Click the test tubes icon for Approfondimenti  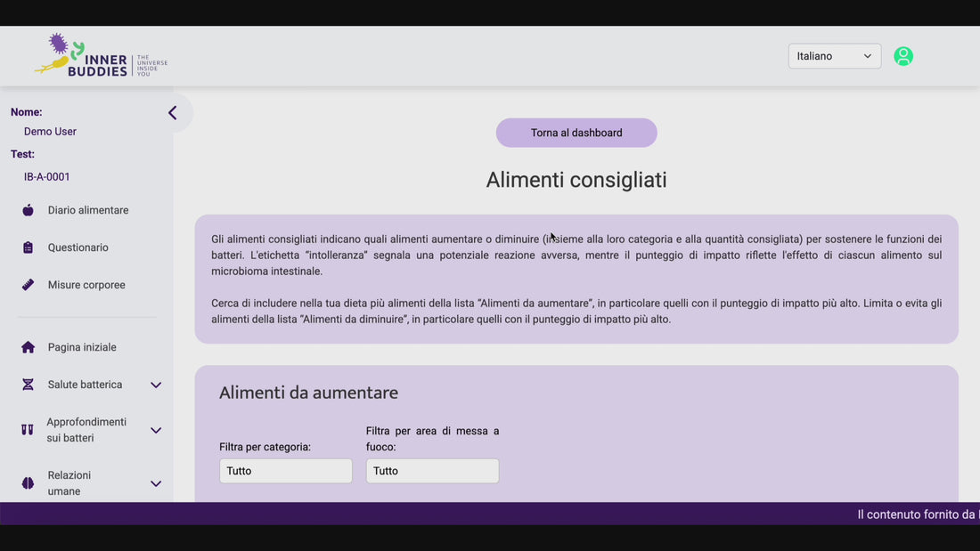[x=28, y=430]
